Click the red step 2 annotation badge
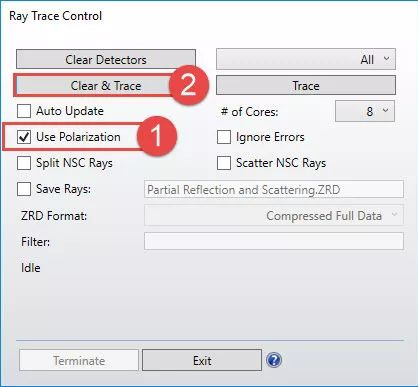The height and width of the screenshot is (387, 418). pos(189,85)
